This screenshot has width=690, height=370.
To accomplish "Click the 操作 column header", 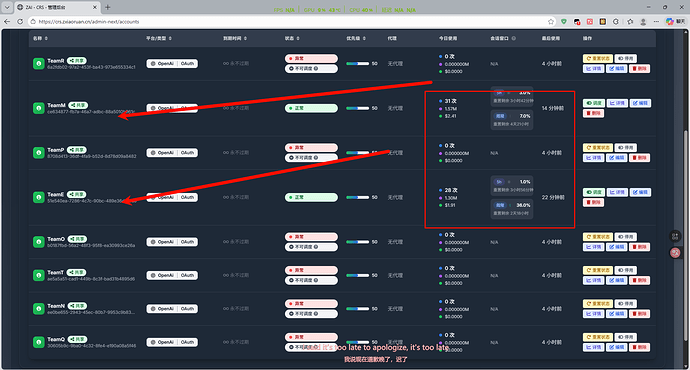I will tap(587, 38).
